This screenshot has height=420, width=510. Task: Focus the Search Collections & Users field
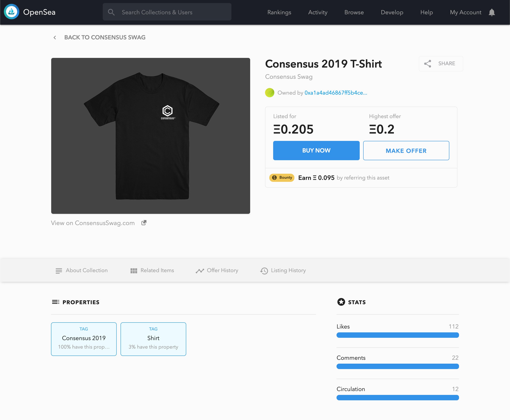click(x=167, y=12)
